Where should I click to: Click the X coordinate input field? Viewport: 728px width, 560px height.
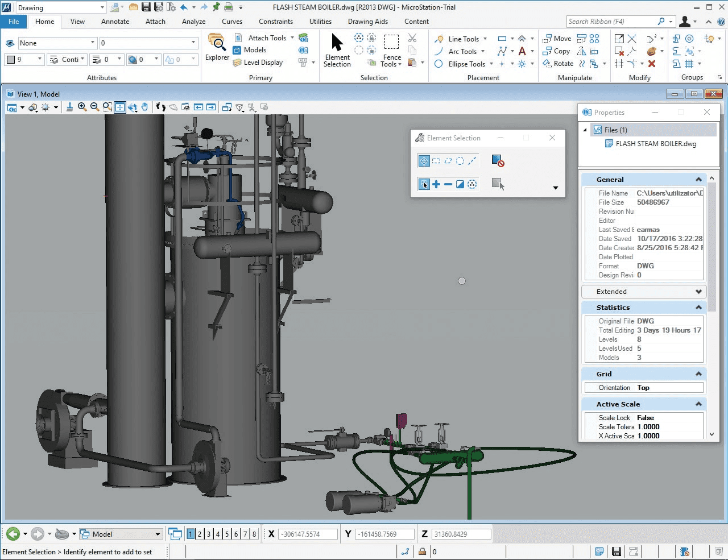(308, 534)
